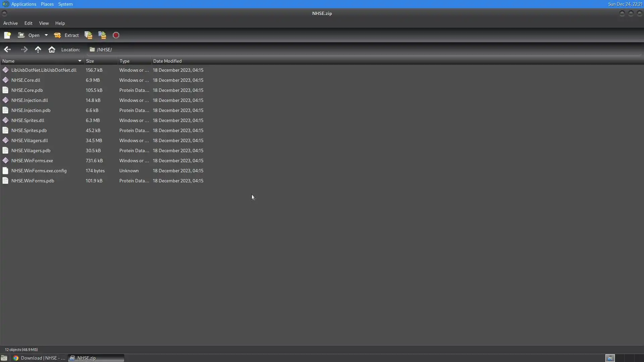The image size is (644, 362).
Task: Click the Add folder to archive icon
Action: (102, 35)
